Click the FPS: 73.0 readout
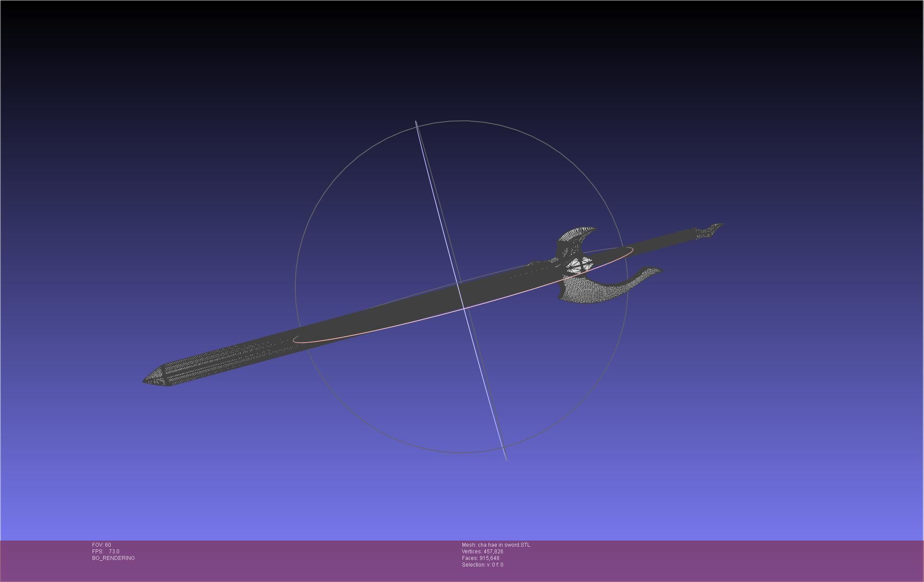 click(x=106, y=552)
